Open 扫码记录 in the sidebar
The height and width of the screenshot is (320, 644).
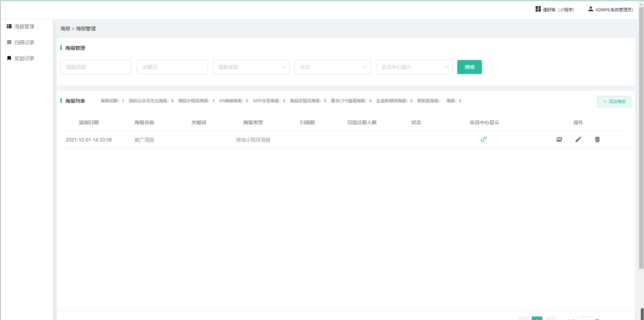pyautogui.click(x=20, y=42)
